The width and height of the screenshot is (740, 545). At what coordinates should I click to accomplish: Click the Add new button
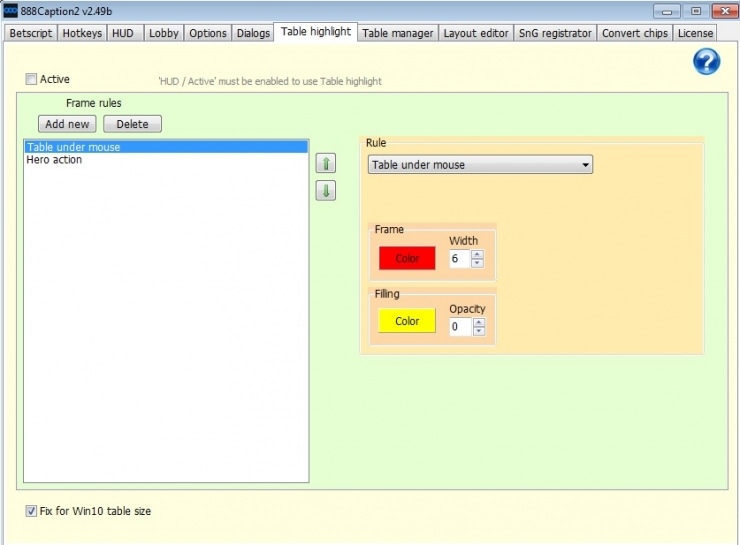click(67, 124)
